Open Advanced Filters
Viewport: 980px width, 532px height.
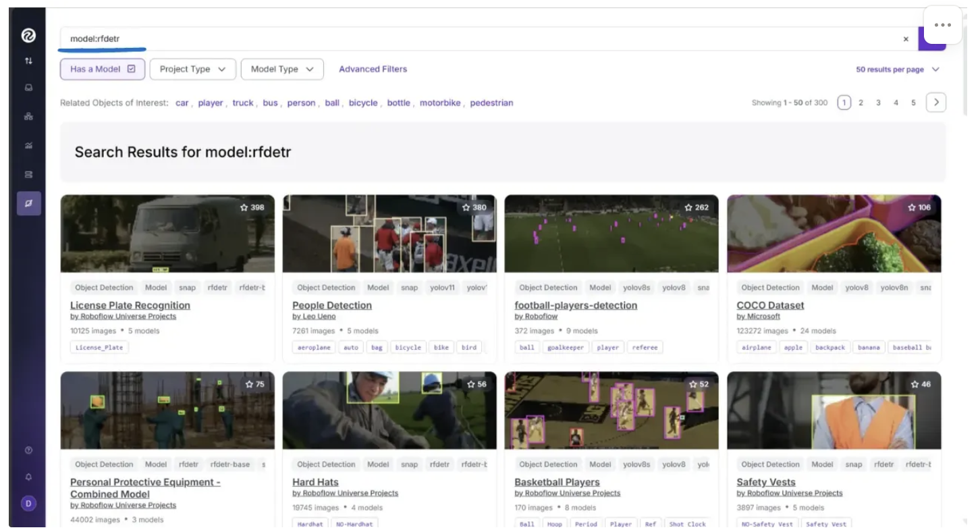coord(373,69)
